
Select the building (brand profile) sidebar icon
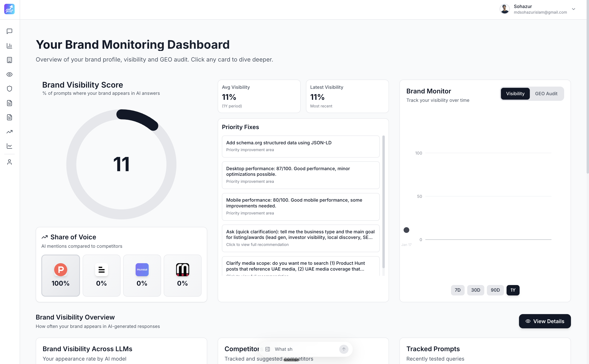(9, 60)
